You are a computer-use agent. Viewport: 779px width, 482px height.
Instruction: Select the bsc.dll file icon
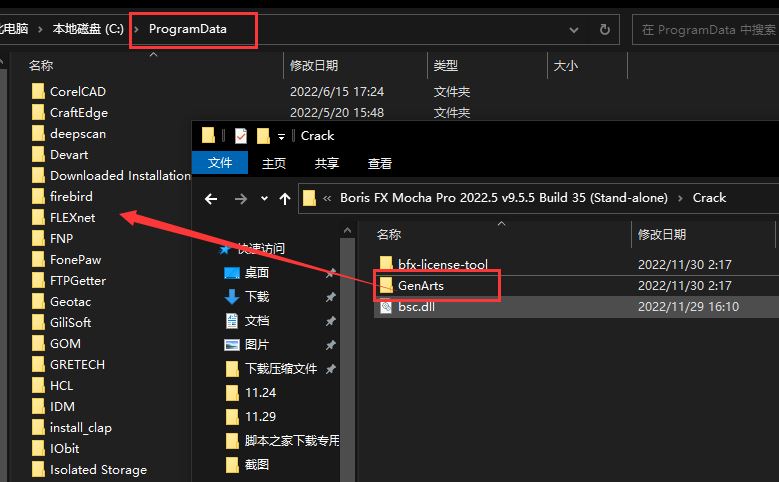[x=386, y=307]
